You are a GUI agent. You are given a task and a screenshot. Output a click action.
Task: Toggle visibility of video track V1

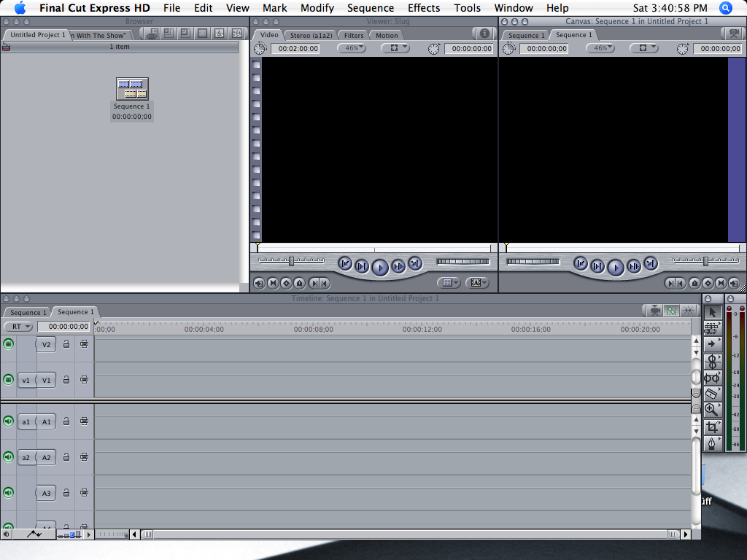pos(7,380)
